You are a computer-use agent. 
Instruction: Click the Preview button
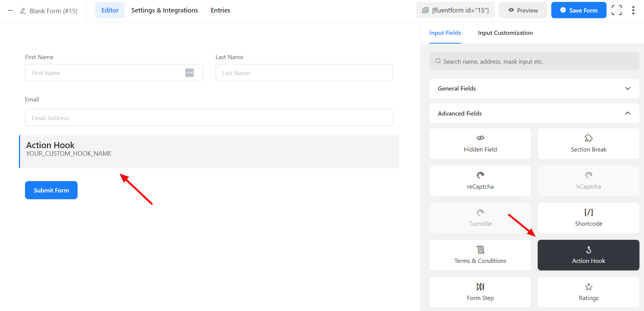[x=523, y=10]
